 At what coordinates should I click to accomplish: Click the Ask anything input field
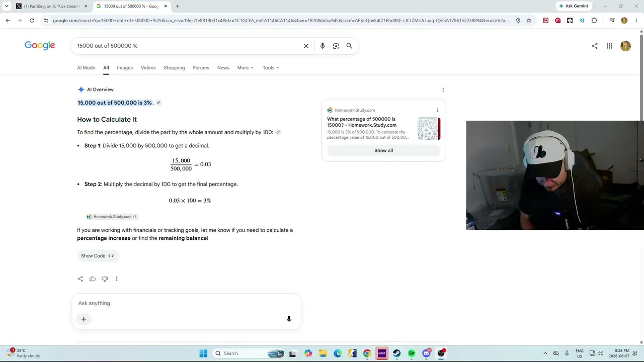click(x=186, y=303)
